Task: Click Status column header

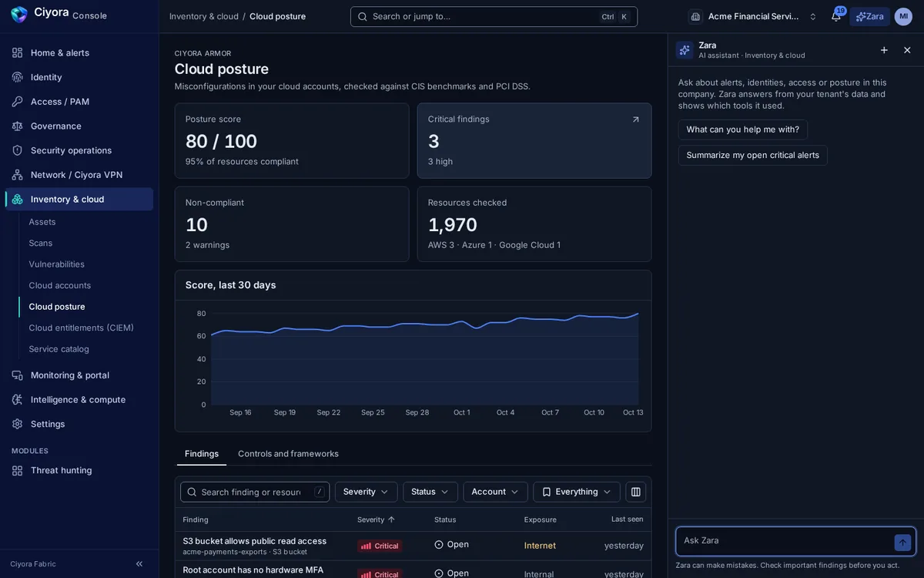Action: click(445, 519)
